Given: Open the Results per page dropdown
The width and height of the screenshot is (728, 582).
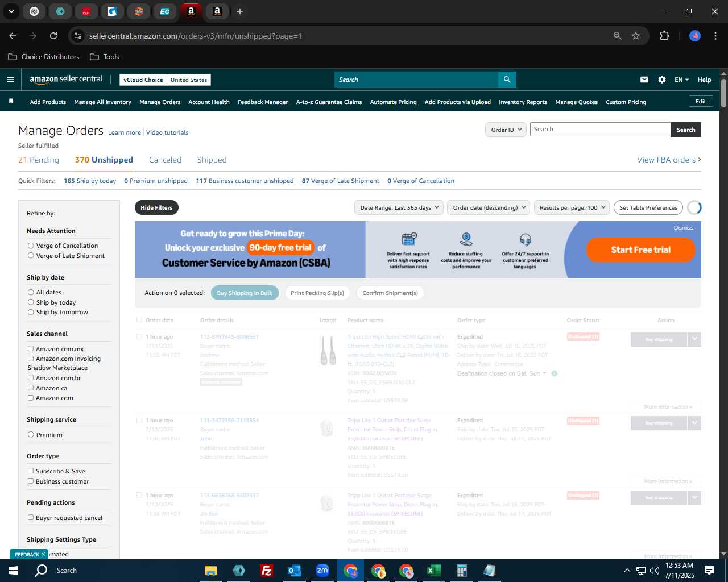Looking at the screenshot, I should tap(572, 207).
